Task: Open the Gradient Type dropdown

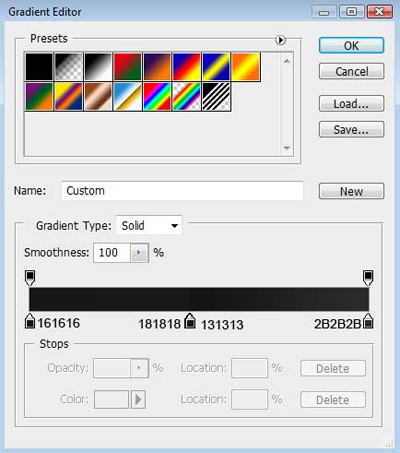Action: point(149,226)
